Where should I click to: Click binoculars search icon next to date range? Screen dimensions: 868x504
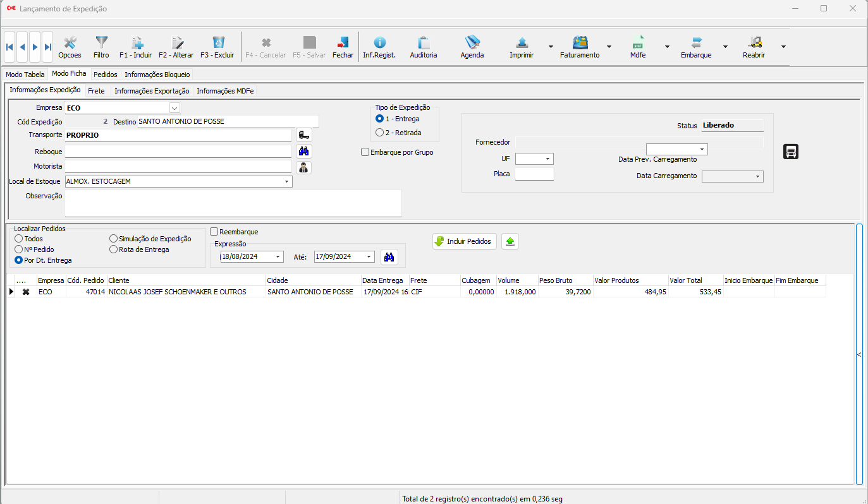click(x=389, y=257)
